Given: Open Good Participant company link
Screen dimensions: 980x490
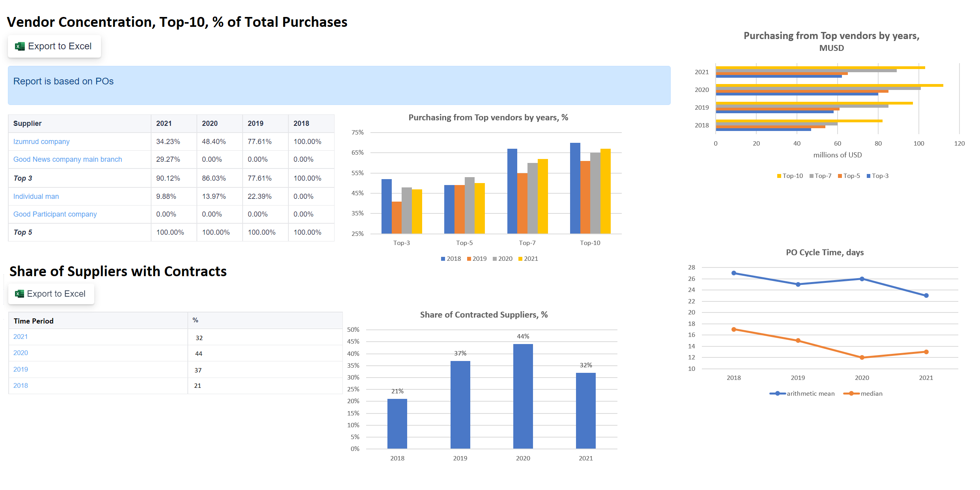Looking at the screenshot, I should [55, 214].
